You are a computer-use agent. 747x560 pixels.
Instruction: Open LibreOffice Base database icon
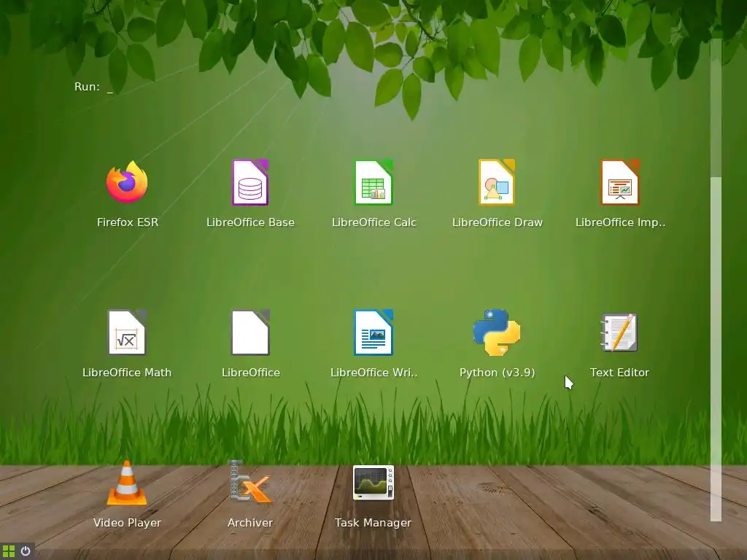(x=250, y=182)
